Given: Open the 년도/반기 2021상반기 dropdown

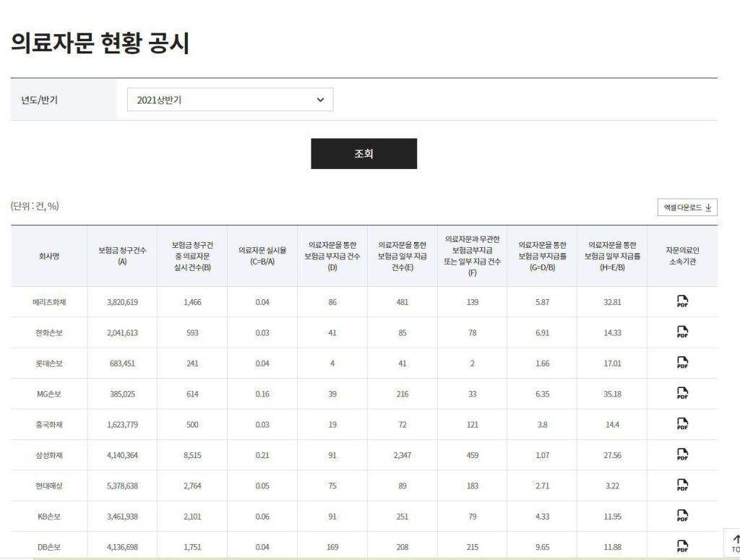Looking at the screenshot, I should [231, 100].
